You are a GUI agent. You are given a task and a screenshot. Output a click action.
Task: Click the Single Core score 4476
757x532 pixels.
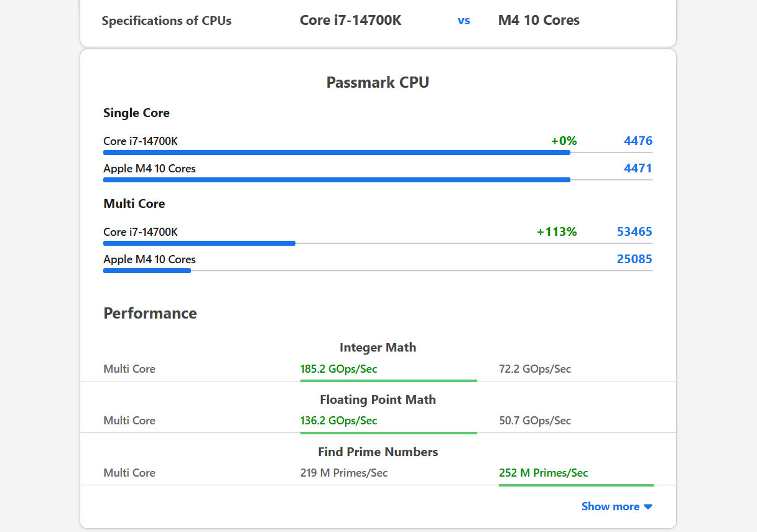point(638,141)
